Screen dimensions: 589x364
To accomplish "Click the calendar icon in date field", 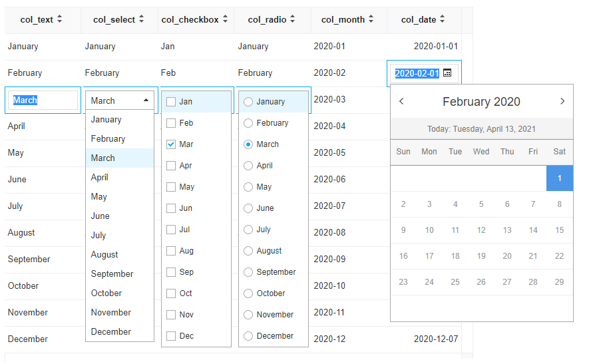I will (447, 73).
